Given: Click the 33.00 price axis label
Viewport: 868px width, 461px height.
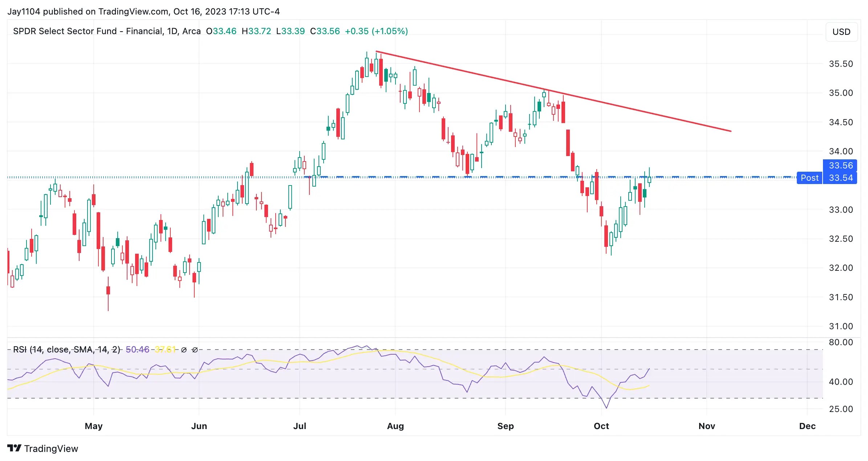Looking at the screenshot, I should click(x=841, y=210).
